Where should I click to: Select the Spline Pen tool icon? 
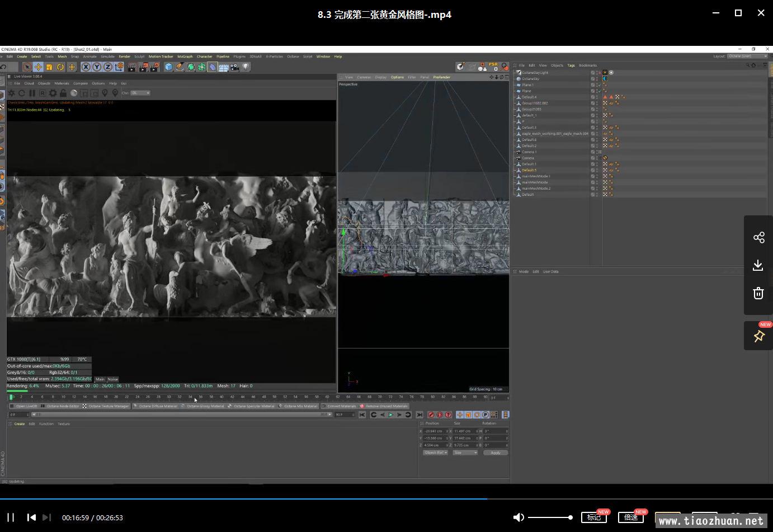click(x=180, y=67)
